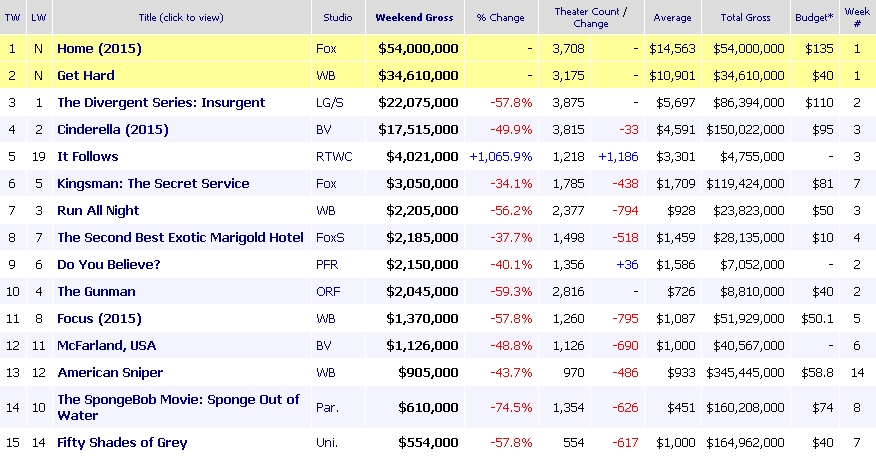Sort by the Average column header

(673, 17)
